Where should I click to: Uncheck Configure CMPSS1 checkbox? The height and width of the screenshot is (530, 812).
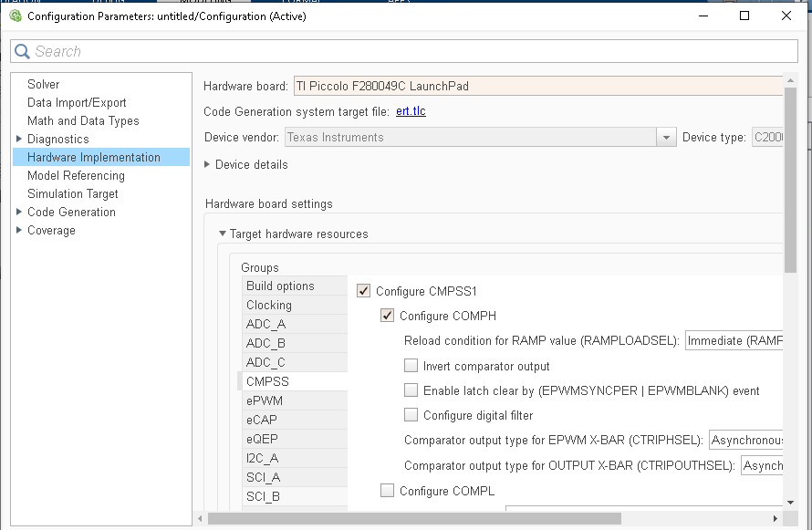(364, 292)
